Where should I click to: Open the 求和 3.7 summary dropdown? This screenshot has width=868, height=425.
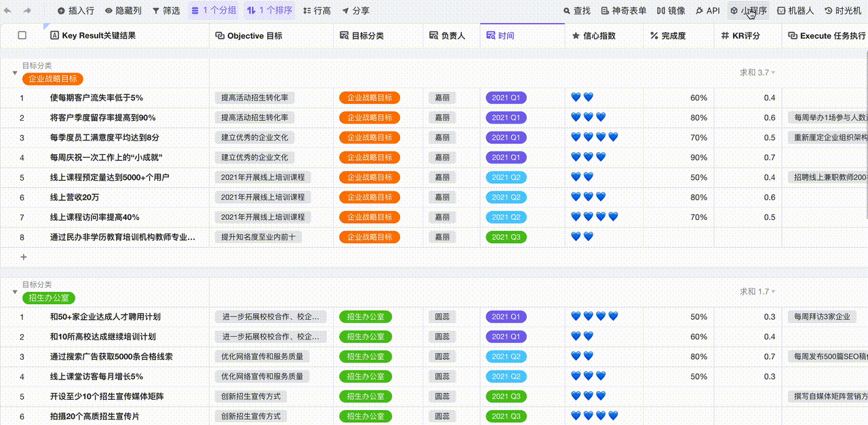pos(757,73)
